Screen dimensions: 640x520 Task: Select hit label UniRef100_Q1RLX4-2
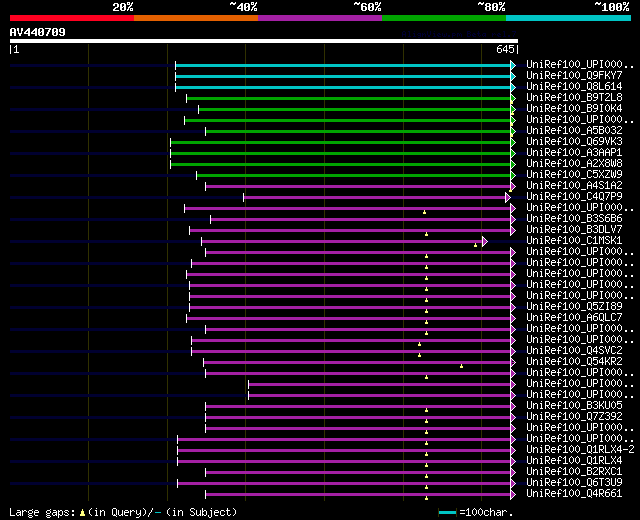(x=580, y=450)
